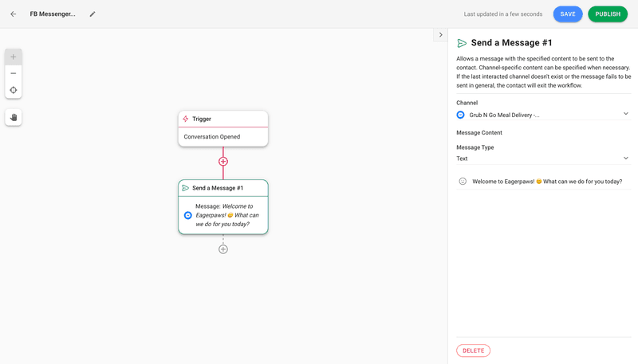Image resolution: width=638 pixels, height=364 pixels.
Task: Select the hand pan tool
Action: tap(14, 117)
